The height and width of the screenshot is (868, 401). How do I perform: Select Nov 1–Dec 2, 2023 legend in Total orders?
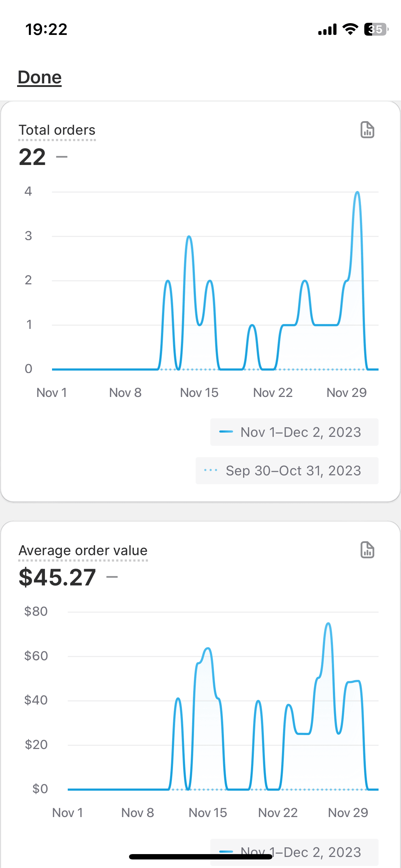point(294,432)
